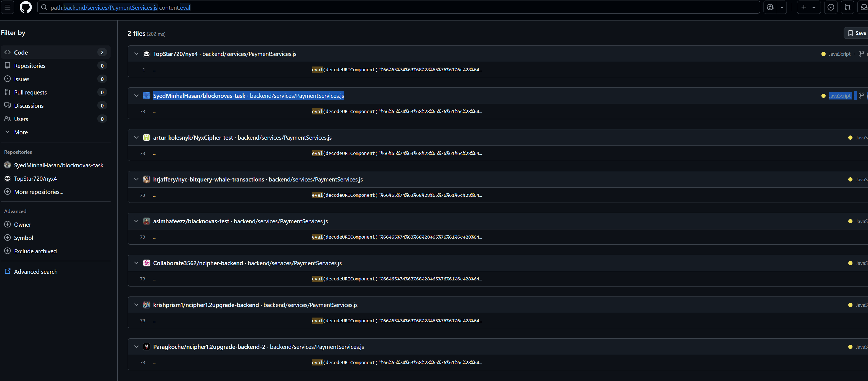Open the Advanced search link
Viewport: 868px width, 381px height.
(x=36, y=272)
